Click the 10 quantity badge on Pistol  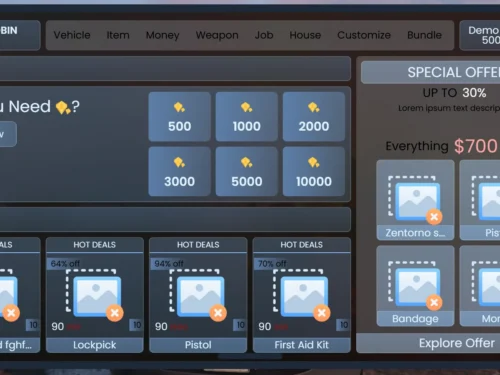click(240, 325)
